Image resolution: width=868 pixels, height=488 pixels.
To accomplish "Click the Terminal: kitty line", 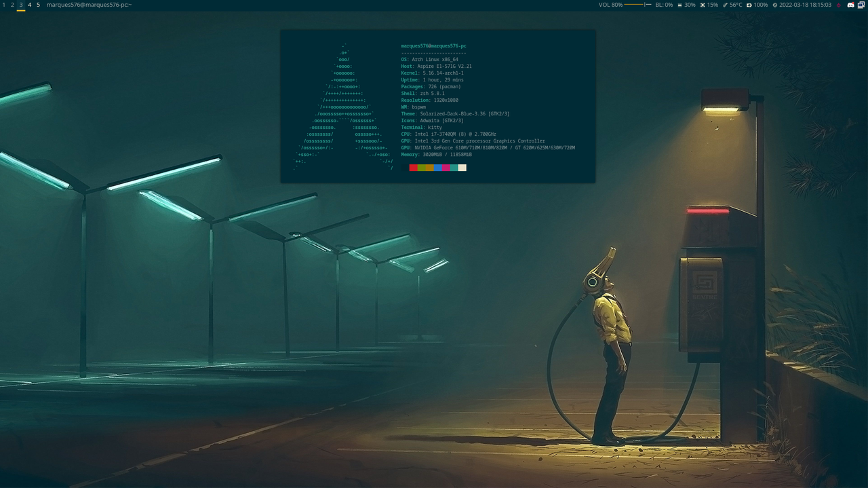I will pos(421,128).
